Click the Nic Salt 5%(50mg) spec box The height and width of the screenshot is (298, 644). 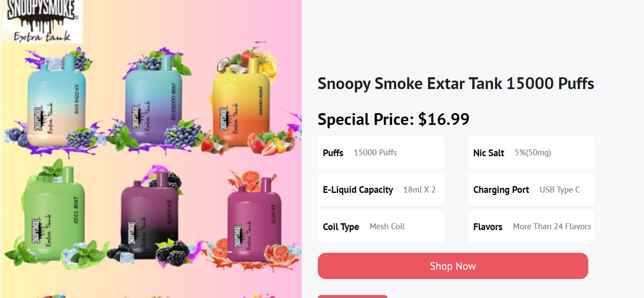pyautogui.click(x=531, y=153)
